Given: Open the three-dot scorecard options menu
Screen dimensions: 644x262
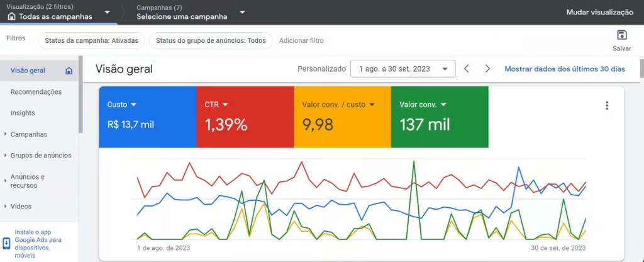Looking at the screenshot, I should click(x=607, y=106).
